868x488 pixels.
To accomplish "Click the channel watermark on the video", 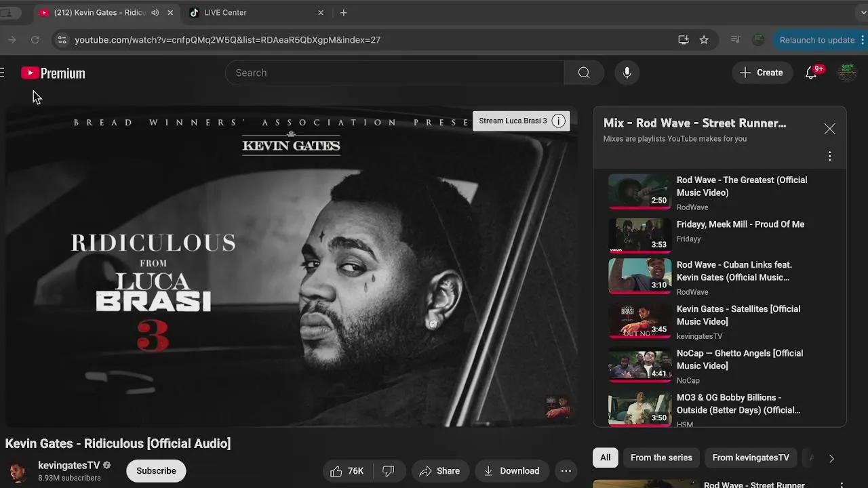I will (557, 406).
